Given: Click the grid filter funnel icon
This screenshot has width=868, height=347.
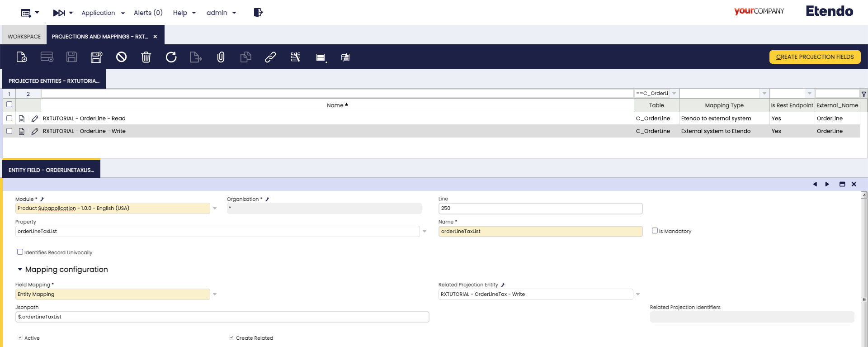Looking at the screenshot, I should (864, 94).
